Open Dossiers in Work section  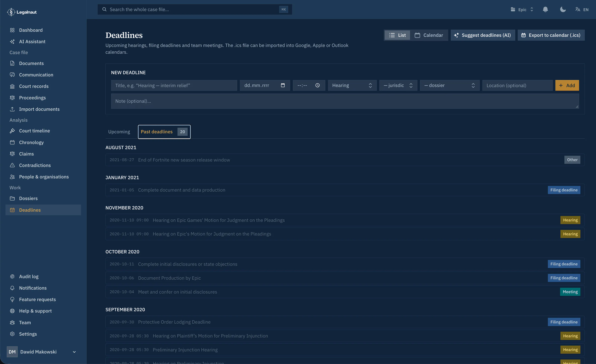pos(43,199)
